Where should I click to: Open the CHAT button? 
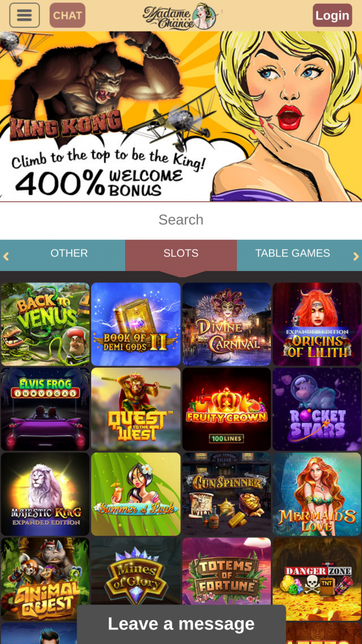tap(67, 15)
